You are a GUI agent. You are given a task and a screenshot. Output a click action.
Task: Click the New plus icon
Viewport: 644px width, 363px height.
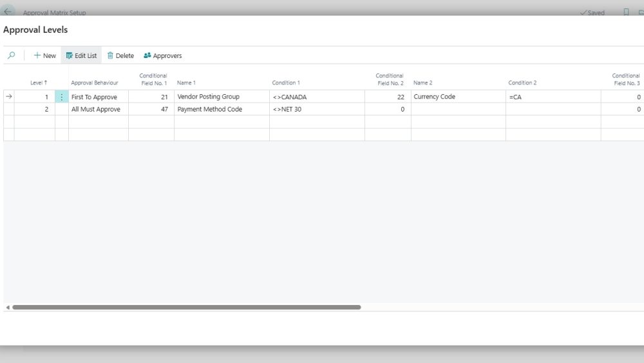coord(37,55)
